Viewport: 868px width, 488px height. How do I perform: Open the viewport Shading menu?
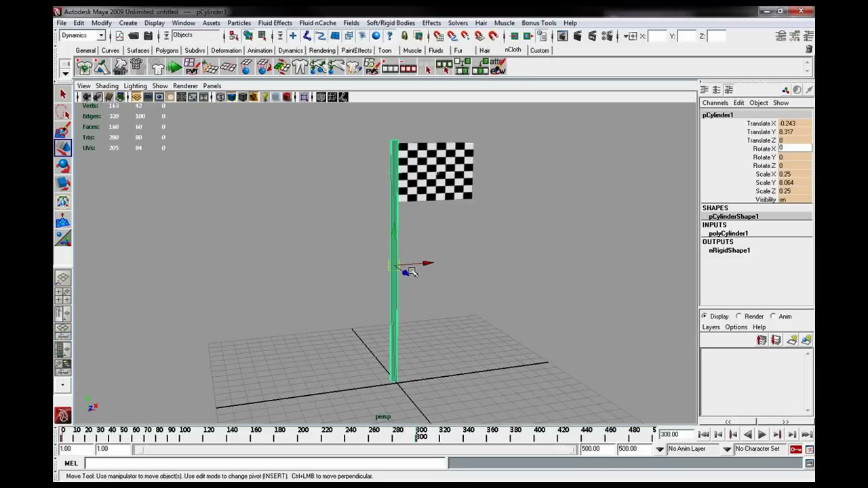tap(106, 86)
